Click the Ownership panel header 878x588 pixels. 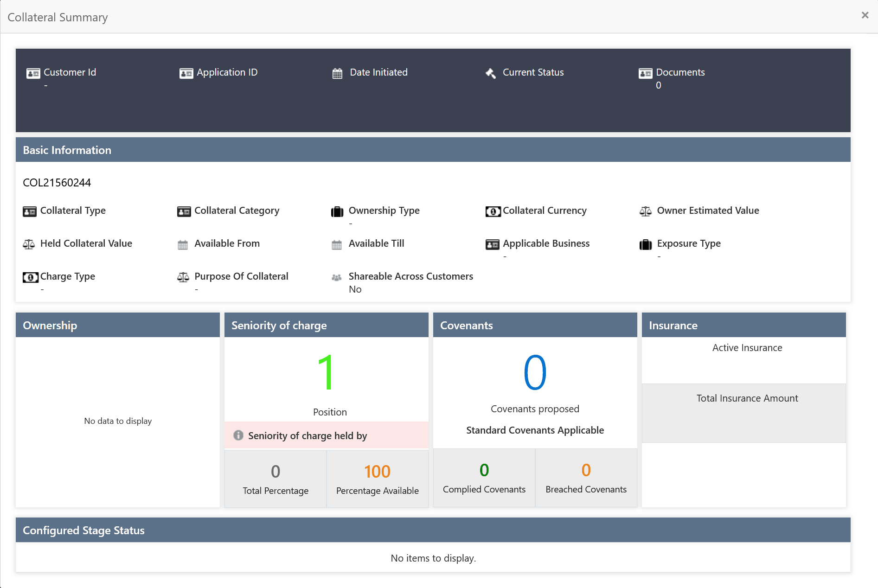click(118, 325)
